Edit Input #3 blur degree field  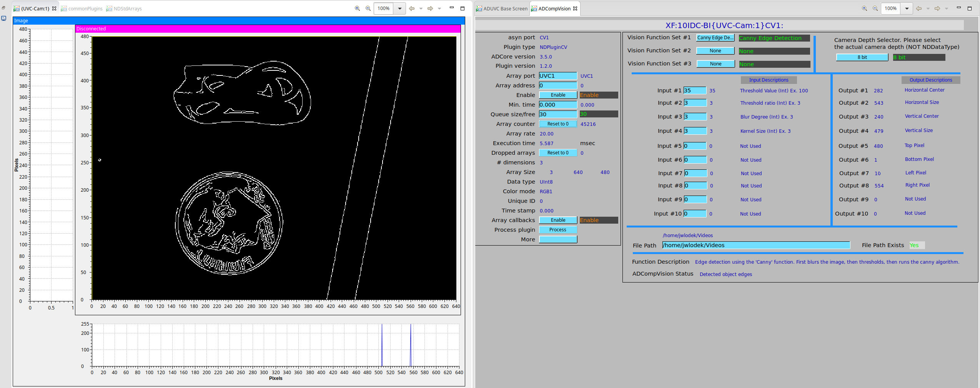pyautogui.click(x=695, y=117)
